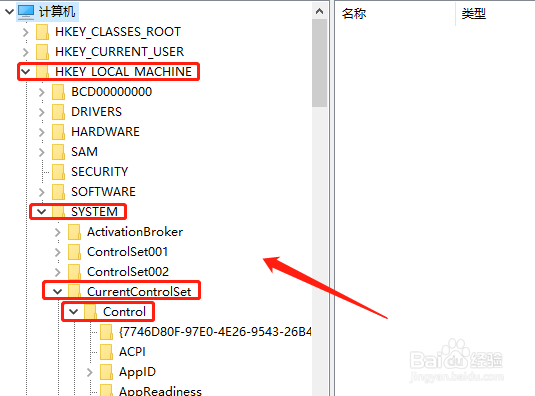This screenshot has width=535, height=396.
Task: Click the SOFTWARE folder icon
Action: (x=58, y=192)
